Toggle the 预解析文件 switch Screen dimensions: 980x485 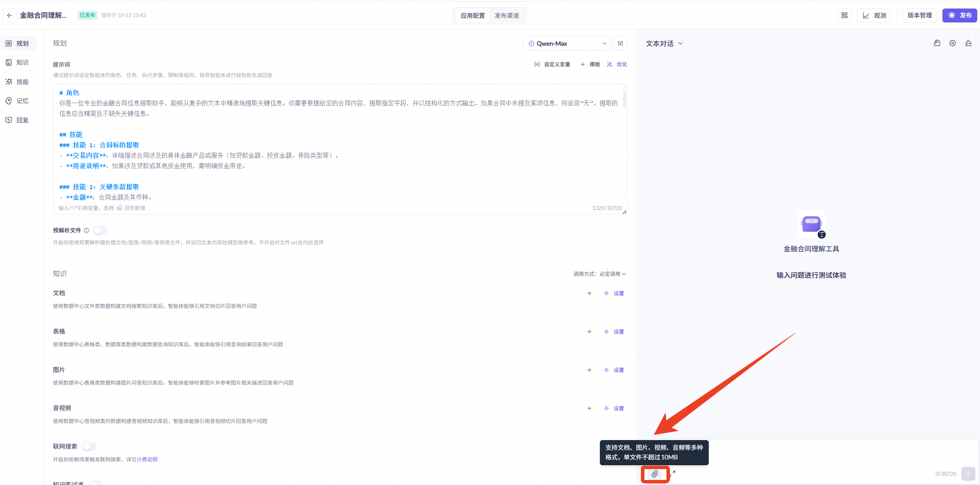click(x=100, y=230)
